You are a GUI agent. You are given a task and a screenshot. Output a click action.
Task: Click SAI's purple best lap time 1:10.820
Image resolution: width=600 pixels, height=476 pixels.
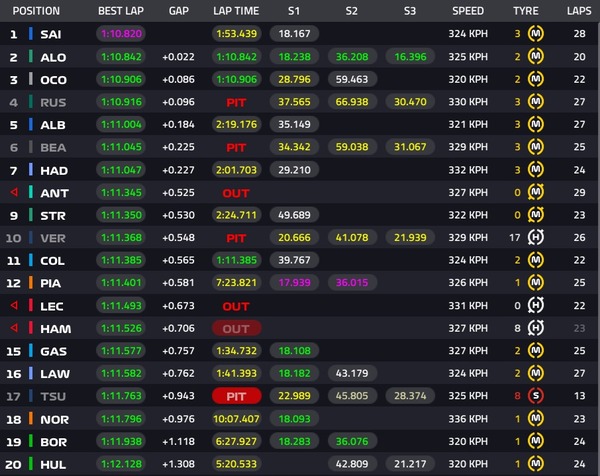121,33
